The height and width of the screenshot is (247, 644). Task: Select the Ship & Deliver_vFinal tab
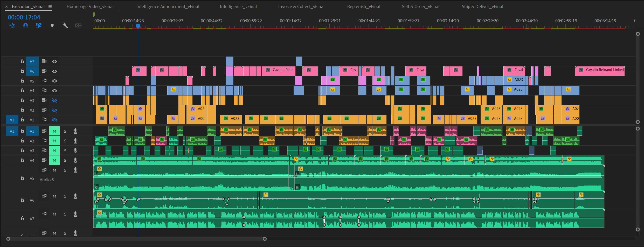(x=482, y=6)
